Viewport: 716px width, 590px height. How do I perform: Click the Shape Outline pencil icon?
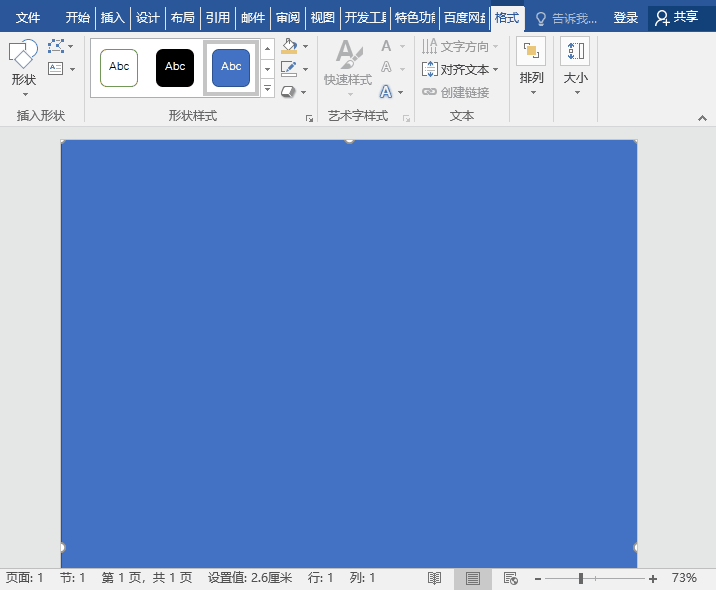[289, 69]
